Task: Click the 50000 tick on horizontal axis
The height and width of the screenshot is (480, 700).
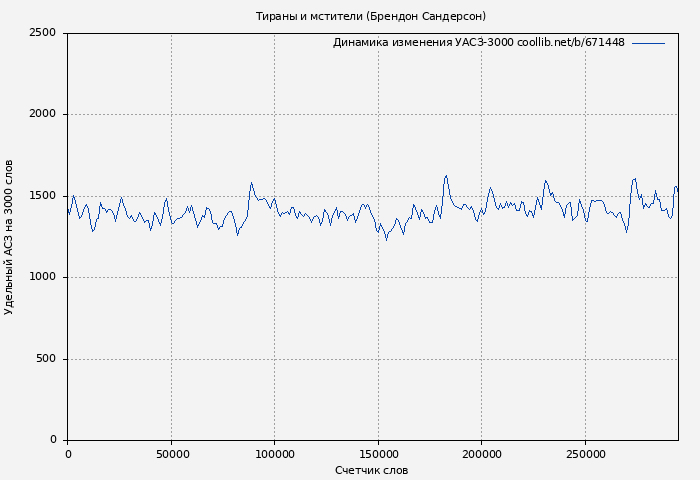Action: click(x=172, y=455)
